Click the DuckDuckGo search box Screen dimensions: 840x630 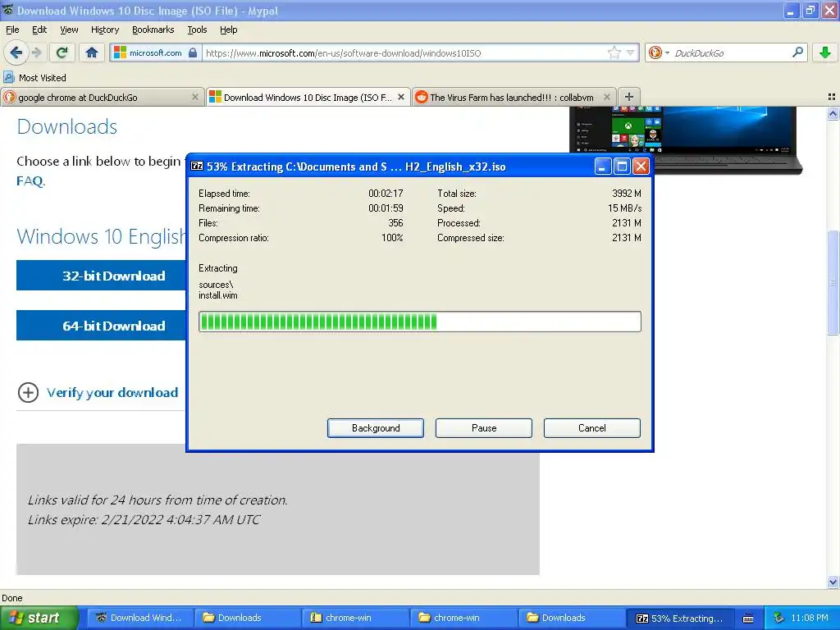click(x=731, y=52)
